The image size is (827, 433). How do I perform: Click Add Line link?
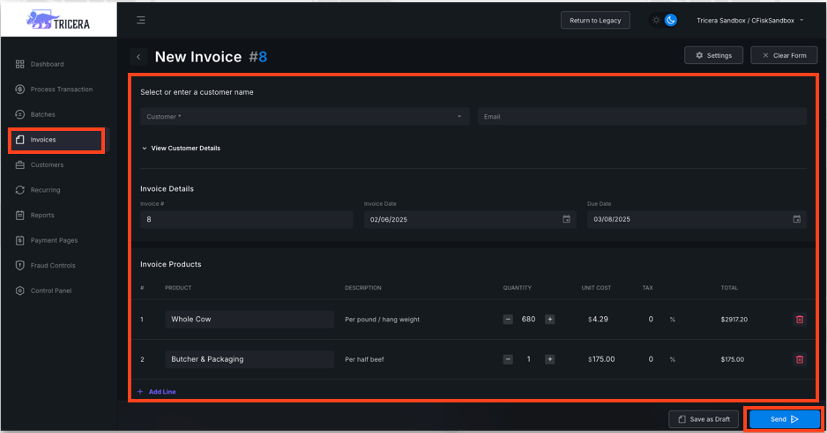tap(157, 392)
